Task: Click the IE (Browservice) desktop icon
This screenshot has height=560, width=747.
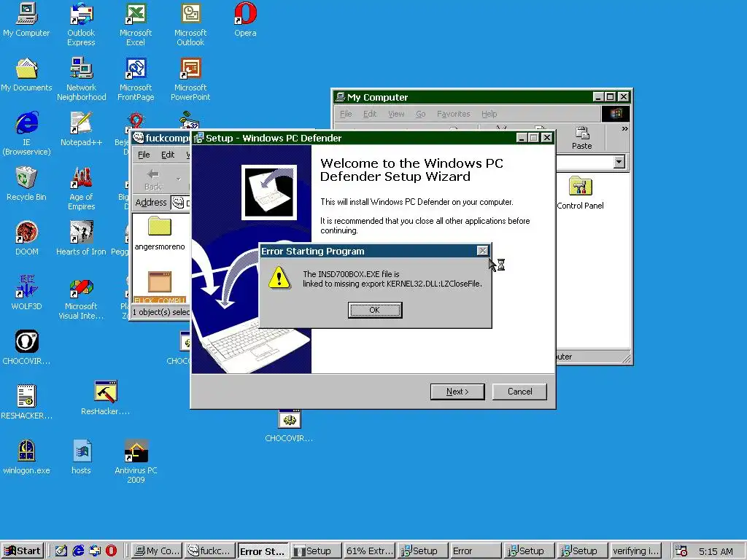Action: [26, 133]
